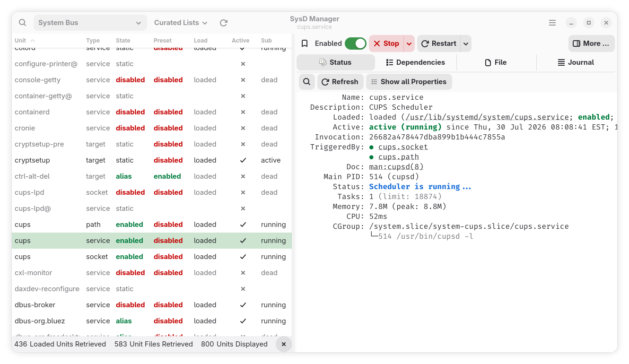Open the More panel button
The width and height of the screenshot is (629, 364).
point(592,43)
